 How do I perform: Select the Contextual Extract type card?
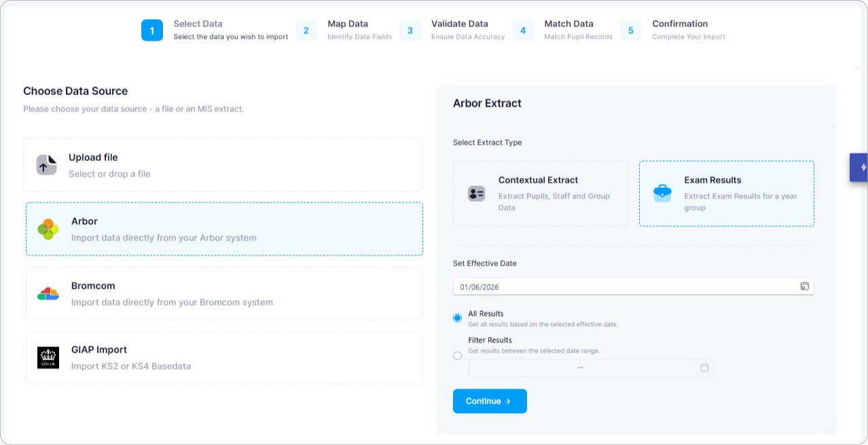coord(541,194)
